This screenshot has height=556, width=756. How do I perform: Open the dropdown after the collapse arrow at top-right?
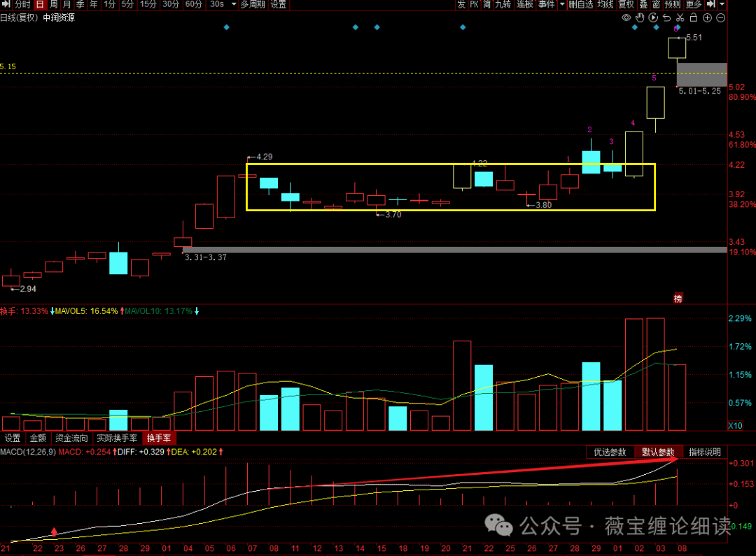click(722, 4)
